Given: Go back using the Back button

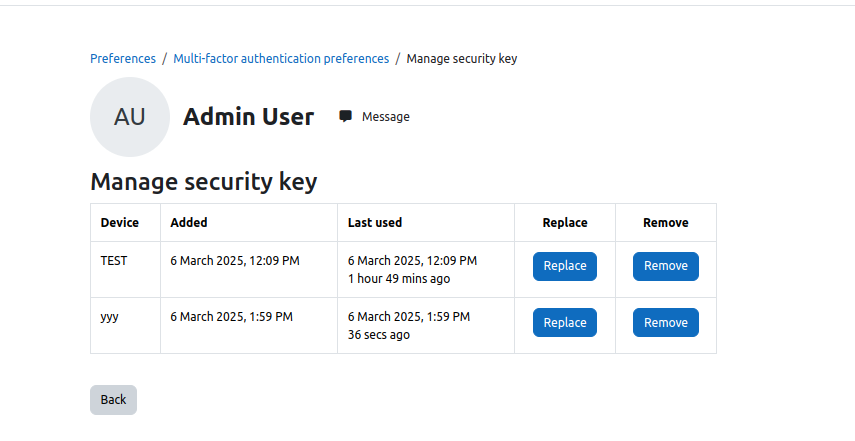Looking at the screenshot, I should point(113,400).
